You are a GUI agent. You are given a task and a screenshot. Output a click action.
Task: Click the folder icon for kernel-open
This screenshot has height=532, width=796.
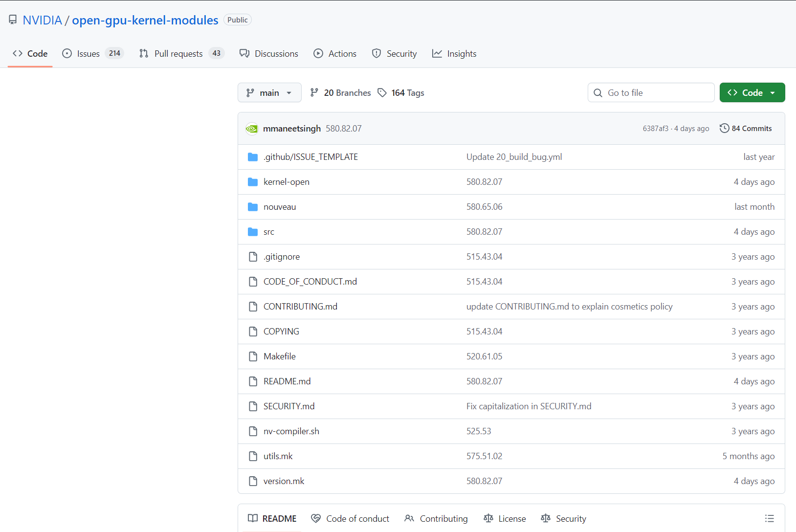point(253,182)
